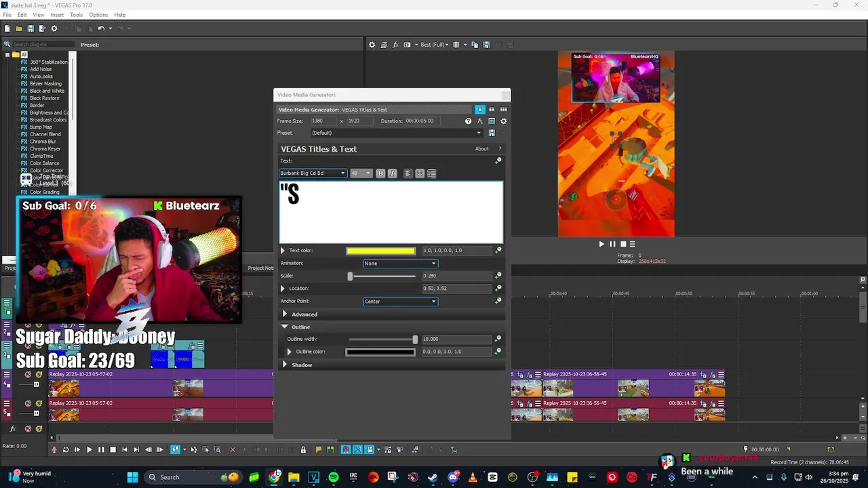Play the timeline from the transport bar
Viewport: 868px width, 488px height.
tap(89, 449)
